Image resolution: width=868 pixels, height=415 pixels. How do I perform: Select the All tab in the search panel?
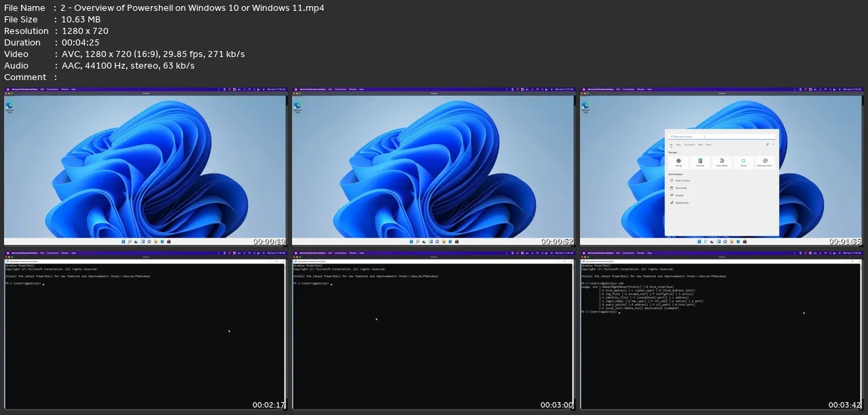[671, 145]
